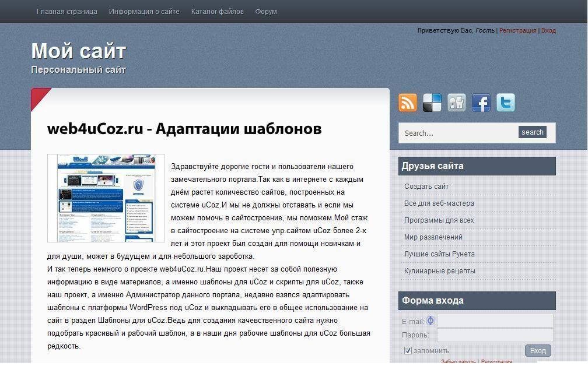This screenshot has height=380, width=588.
Task: Click the Мой сайт site title
Action: 78,51
